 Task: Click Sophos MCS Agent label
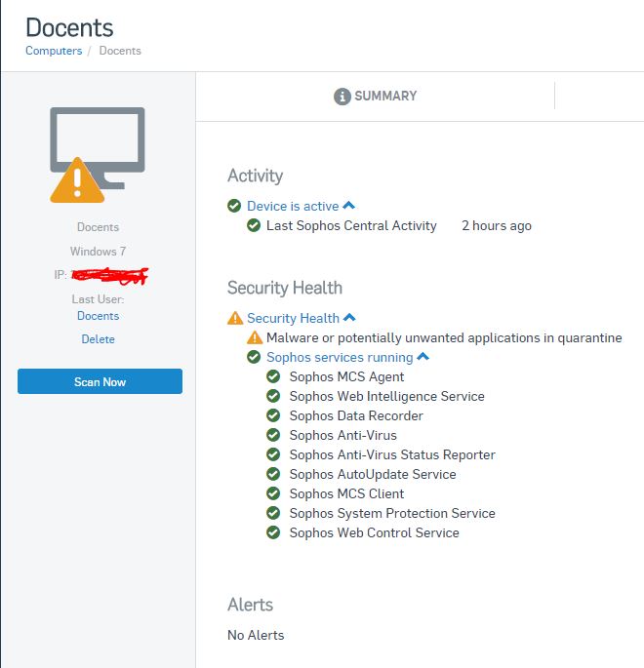(346, 377)
